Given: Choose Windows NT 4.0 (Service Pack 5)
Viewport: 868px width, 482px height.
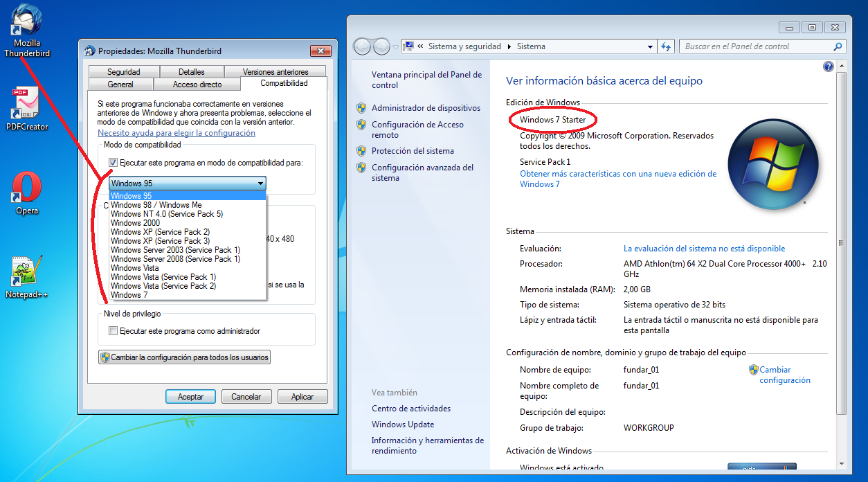Looking at the screenshot, I should coord(188,214).
